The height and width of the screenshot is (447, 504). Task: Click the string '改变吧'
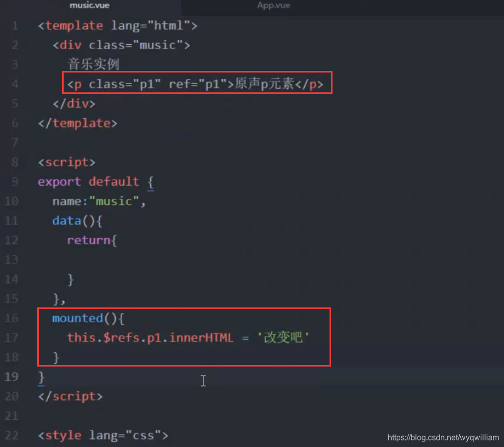(x=283, y=338)
